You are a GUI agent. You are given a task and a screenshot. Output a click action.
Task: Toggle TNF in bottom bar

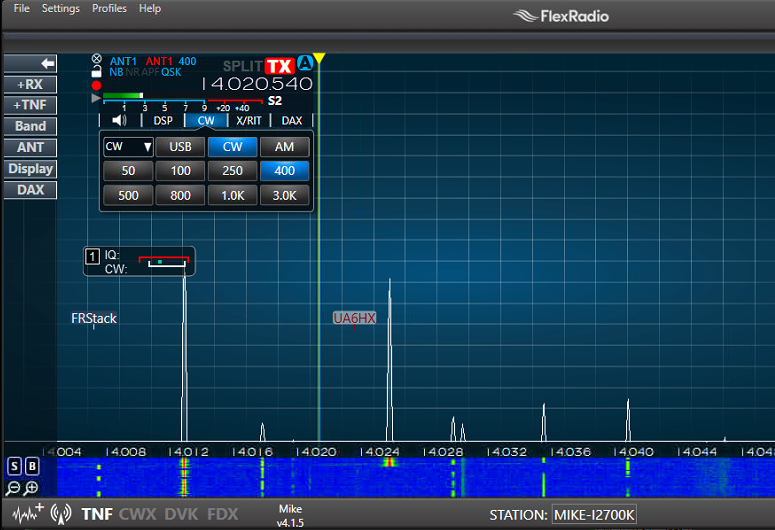tap(97, 514)
